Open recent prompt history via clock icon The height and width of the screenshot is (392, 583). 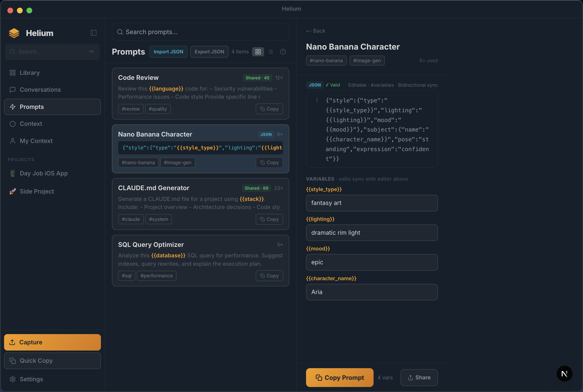[282, 52]
